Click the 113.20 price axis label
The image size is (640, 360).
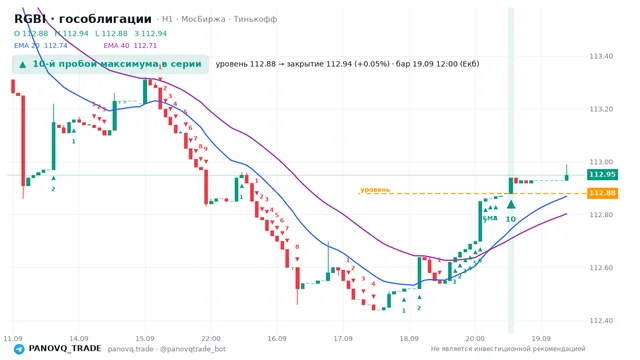(x=601, y=109)
